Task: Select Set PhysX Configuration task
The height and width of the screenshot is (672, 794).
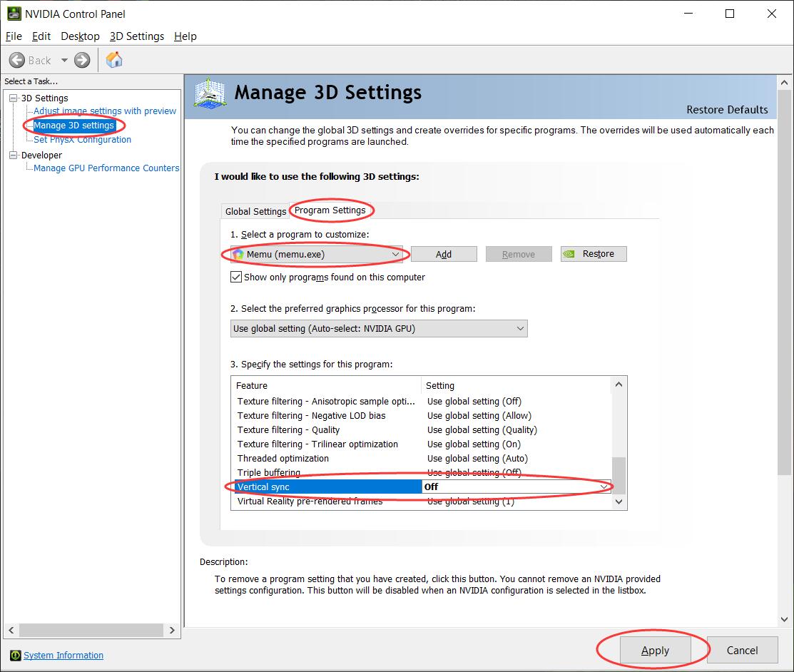Action: click(82, 140)
